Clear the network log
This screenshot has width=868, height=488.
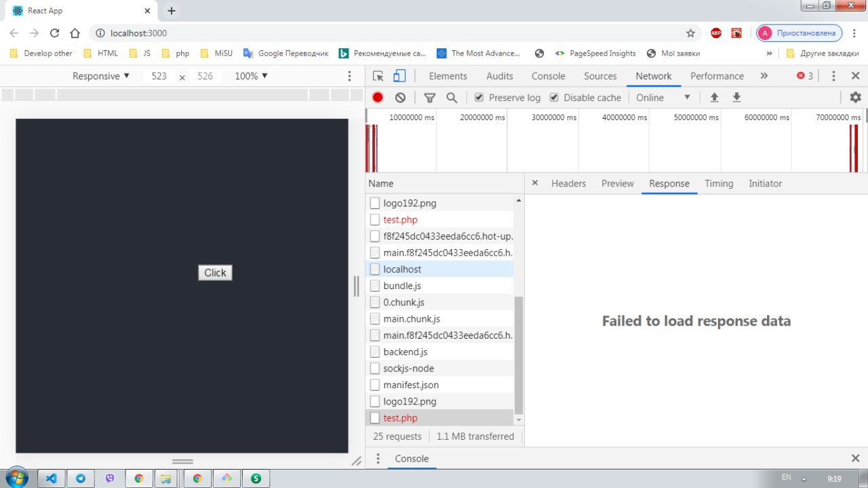[x=400, y=98]
